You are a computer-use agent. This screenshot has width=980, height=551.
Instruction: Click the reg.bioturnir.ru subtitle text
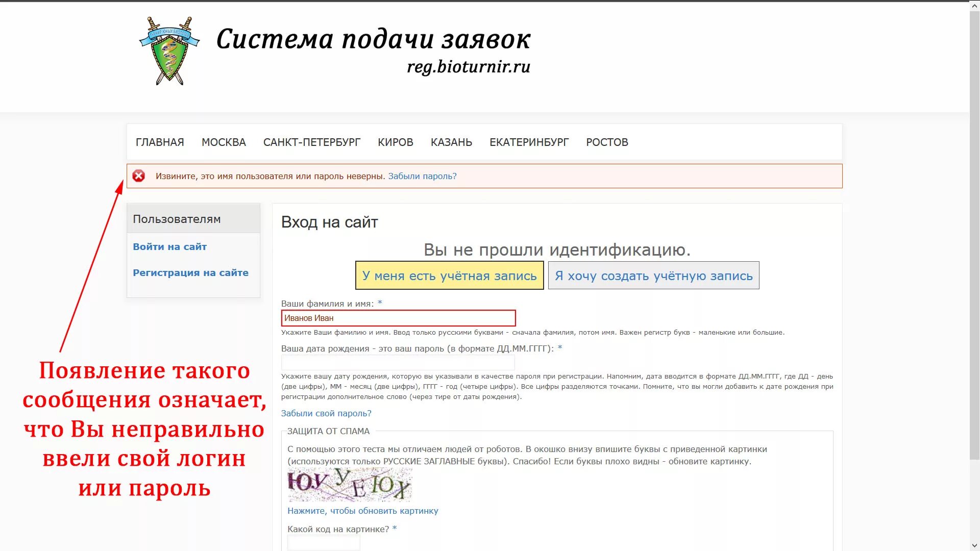tap(469, 67)
